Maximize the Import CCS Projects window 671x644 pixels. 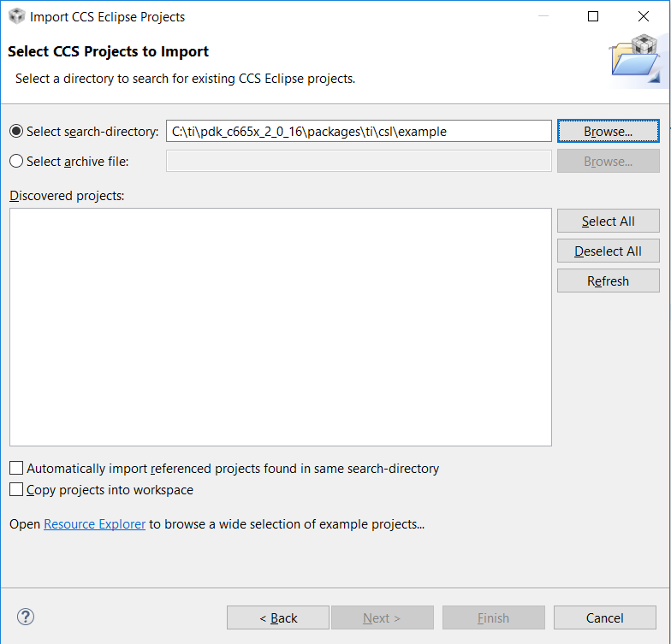pyautogui.click(x=593, y=16)
